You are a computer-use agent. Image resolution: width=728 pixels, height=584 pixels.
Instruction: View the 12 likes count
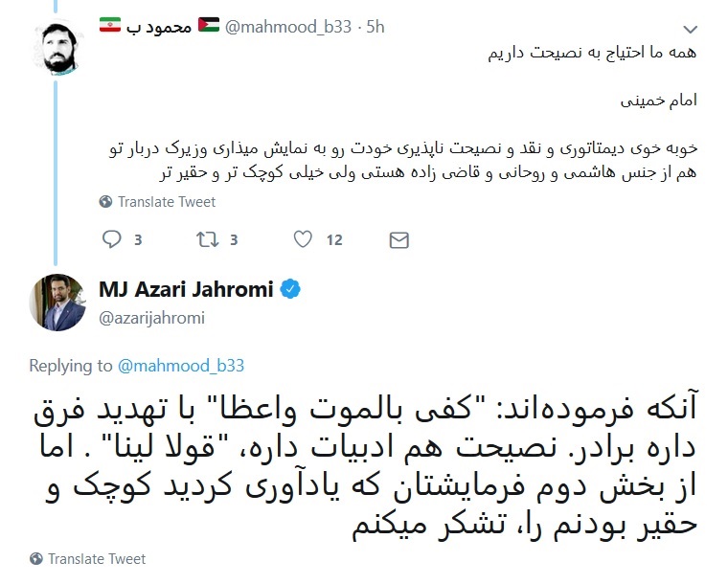click(333, 239)
